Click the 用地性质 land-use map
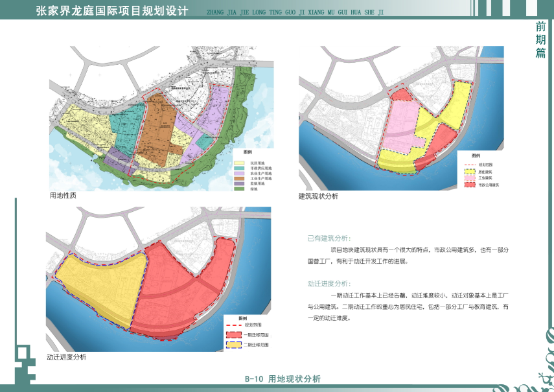This screenshot has width=554, height=392. click(161, 119)
